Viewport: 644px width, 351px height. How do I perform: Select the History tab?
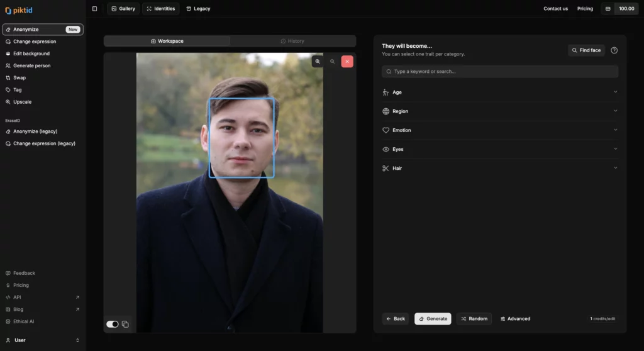click(292, 41)
